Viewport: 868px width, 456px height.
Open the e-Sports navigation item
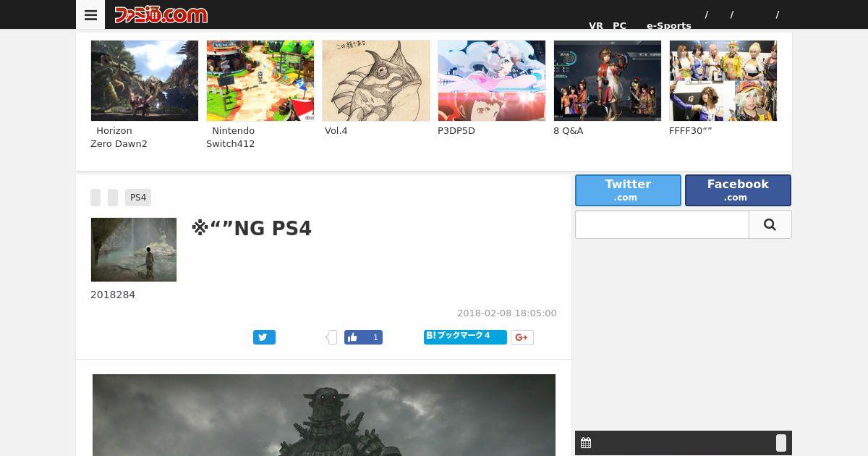pos(669,25)
